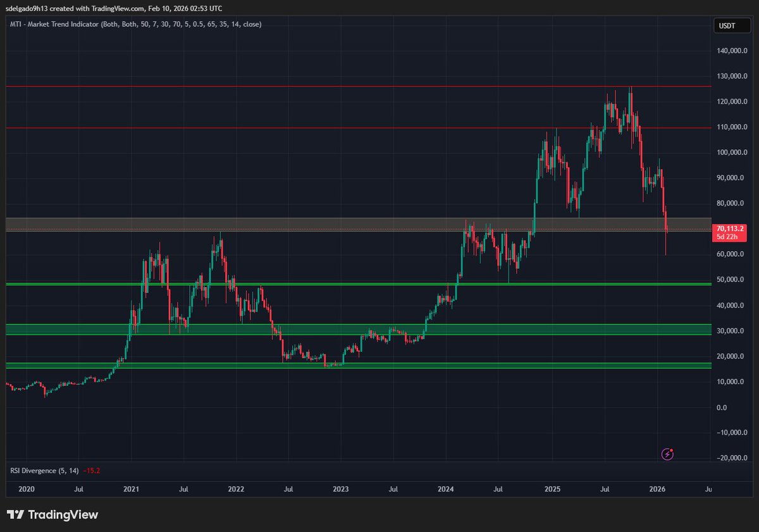Click the -15.2 RSI value
Image resolution: width=759 pixels, height=532 pixels.
pos(92,471)
